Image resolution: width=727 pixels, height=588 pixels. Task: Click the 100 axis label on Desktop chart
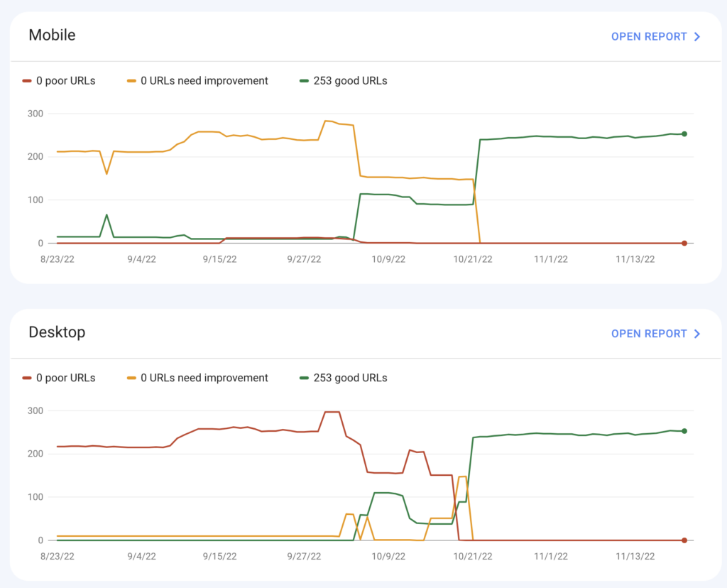click(x=35, y=497)
